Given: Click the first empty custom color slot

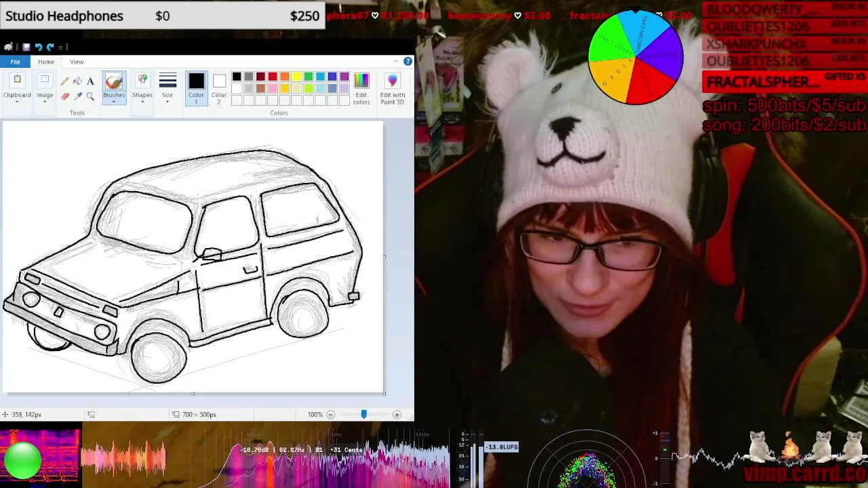Looking at the screenshot, I should 237,100.
